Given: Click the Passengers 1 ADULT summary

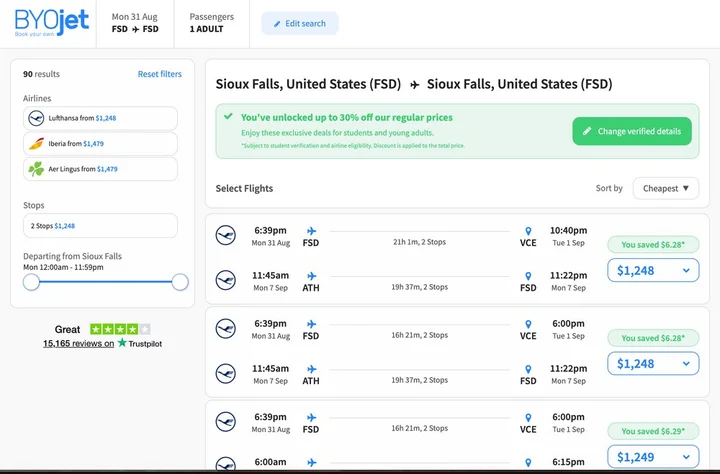Looking at the screenshot, I should pos(212,23).
